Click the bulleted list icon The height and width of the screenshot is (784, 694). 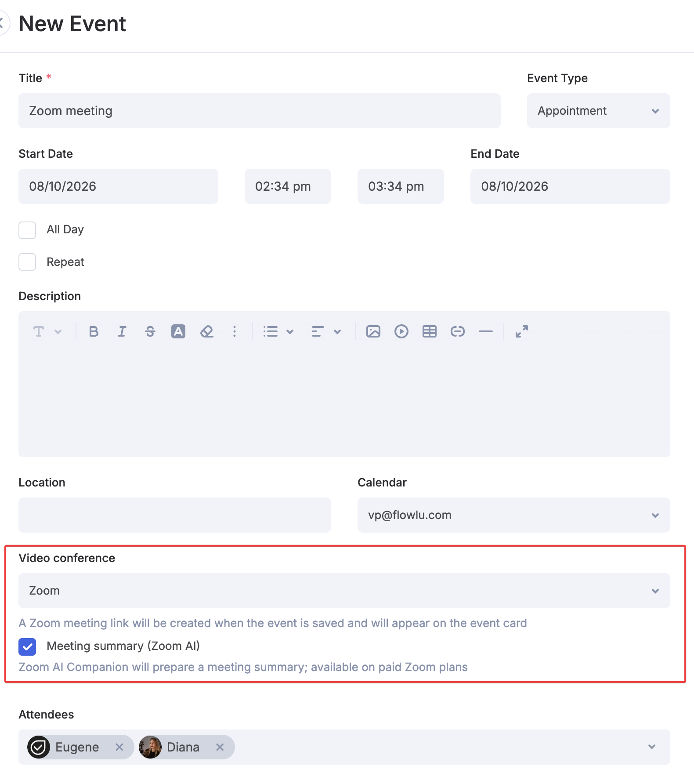pyautogui.click(x=271, y=331)
